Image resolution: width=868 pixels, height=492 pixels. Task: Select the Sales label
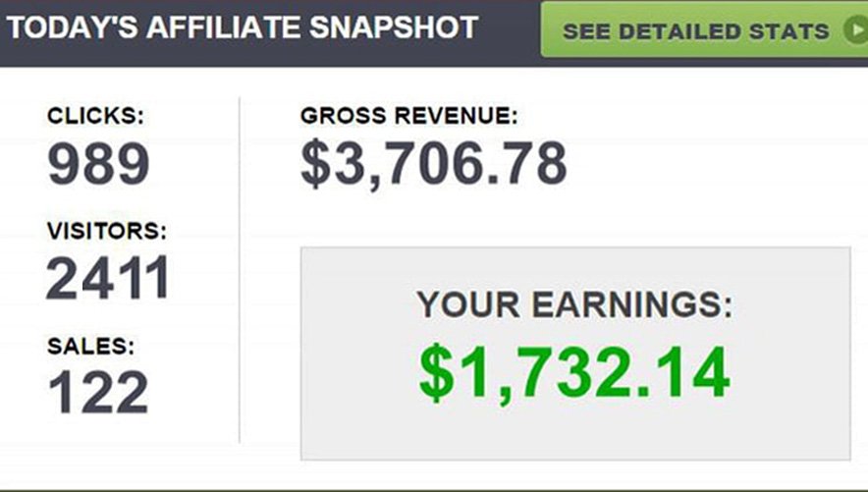pyautogui.click(x=90, y=346)
